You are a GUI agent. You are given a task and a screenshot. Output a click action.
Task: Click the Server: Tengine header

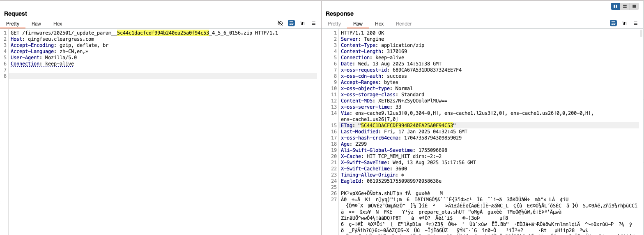[362, 39]
